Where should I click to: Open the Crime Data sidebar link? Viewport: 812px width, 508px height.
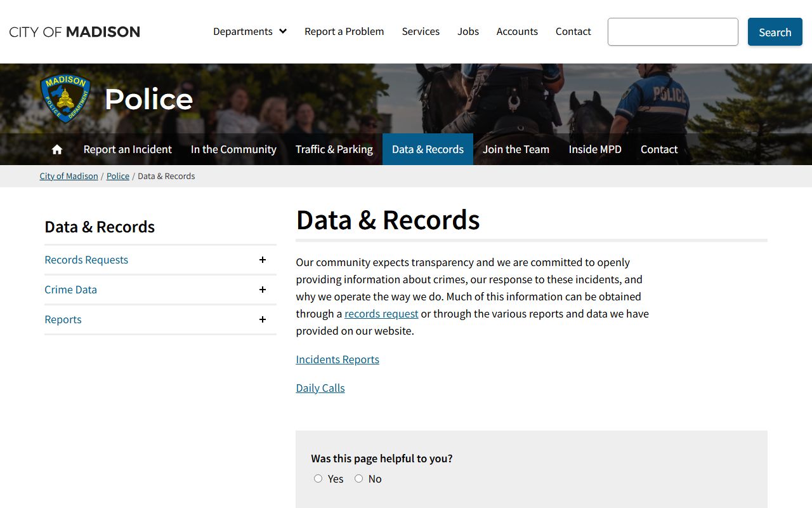tap(70, 290)
